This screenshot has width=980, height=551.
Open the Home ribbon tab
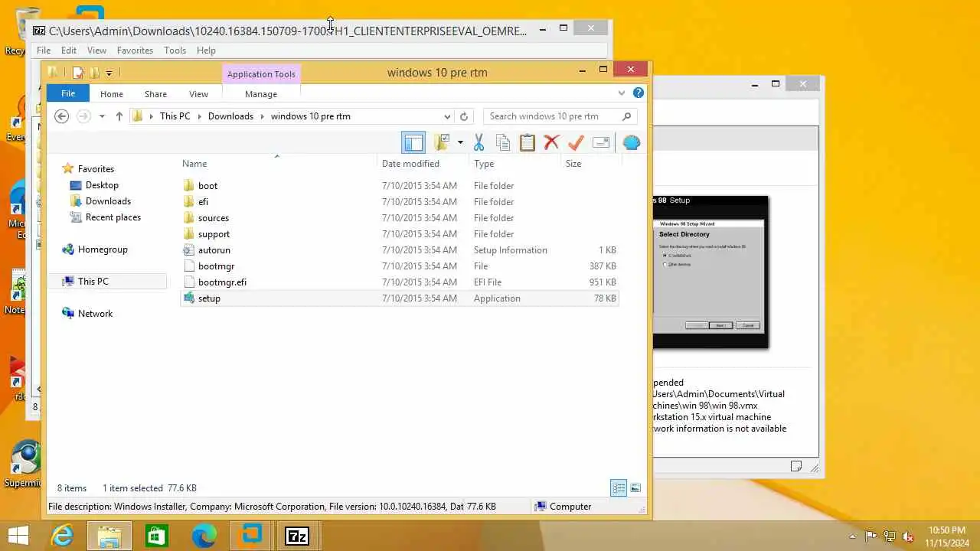[x=112, y=94]
